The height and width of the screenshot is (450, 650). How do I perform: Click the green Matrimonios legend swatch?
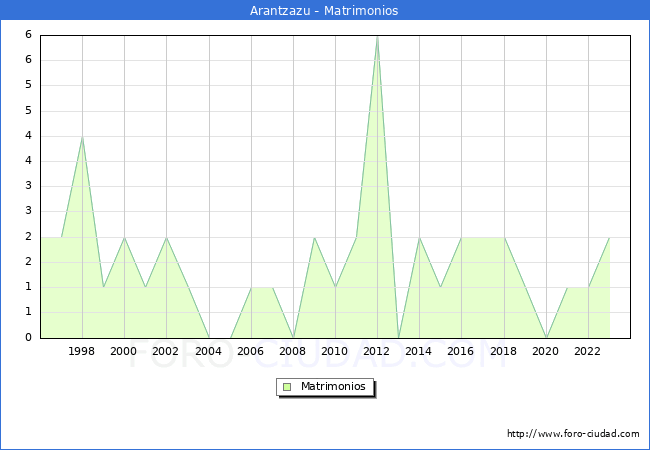[287, 386]
